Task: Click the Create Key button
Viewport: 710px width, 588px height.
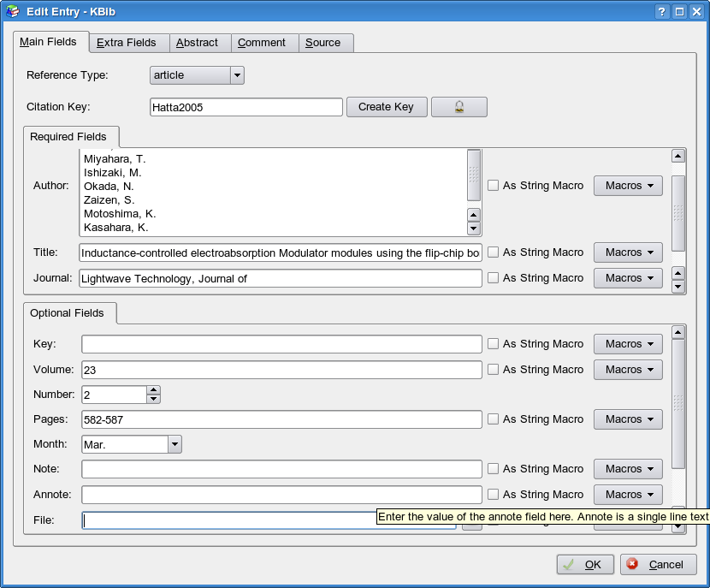Action: point(386,107)
